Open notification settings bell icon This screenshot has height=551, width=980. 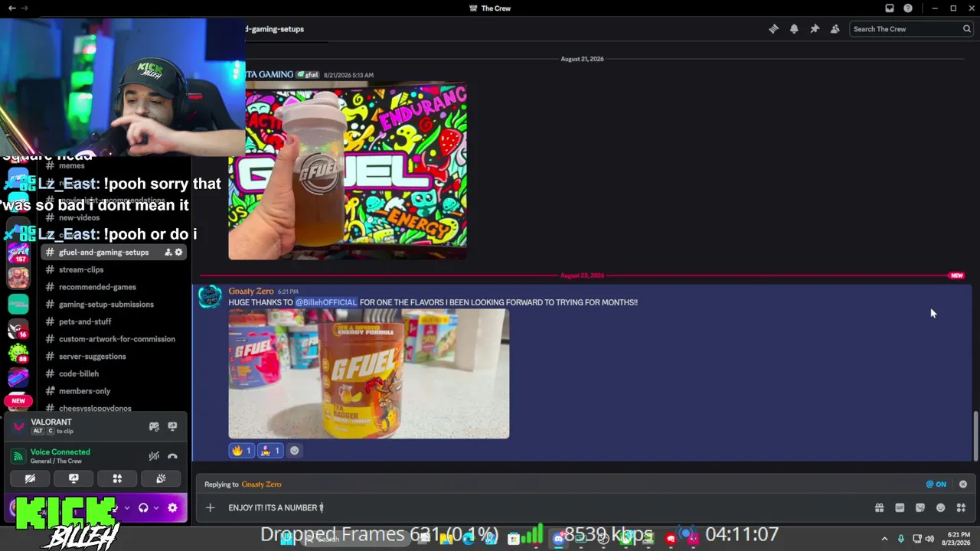tap(794, 29)
